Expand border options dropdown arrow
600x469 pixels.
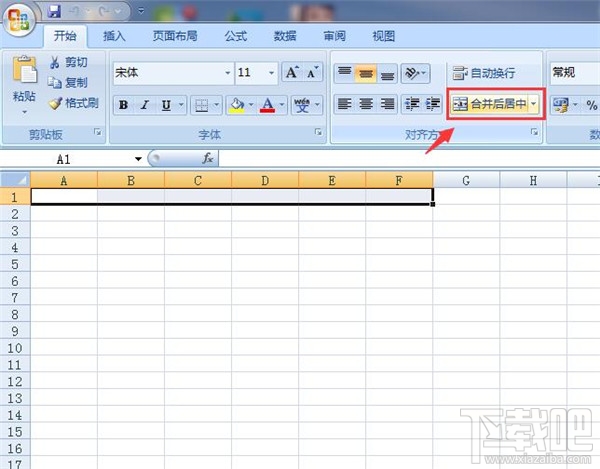[216, 105]
